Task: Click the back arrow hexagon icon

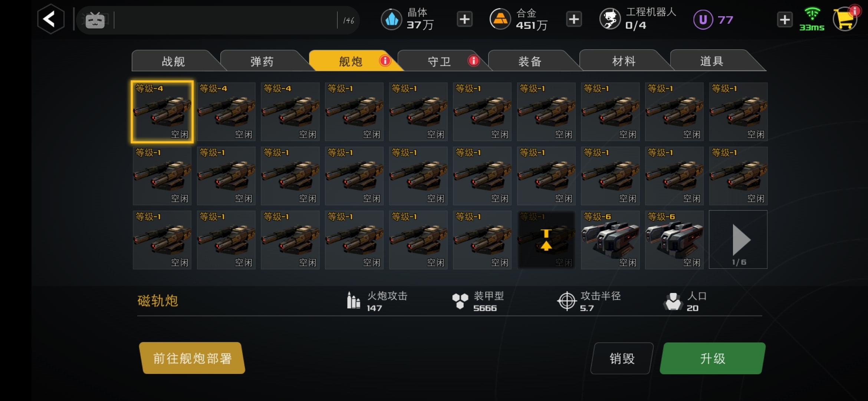Action: [x=51, y=19]
